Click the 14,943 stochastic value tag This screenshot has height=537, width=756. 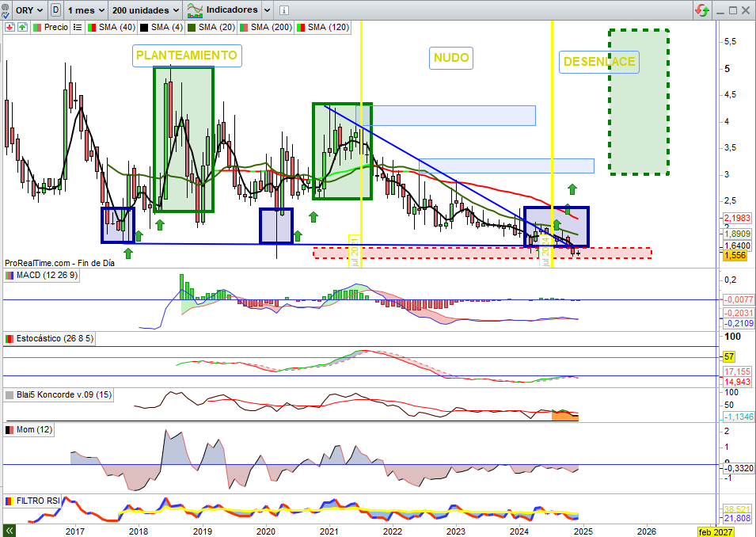coord(738,382)
